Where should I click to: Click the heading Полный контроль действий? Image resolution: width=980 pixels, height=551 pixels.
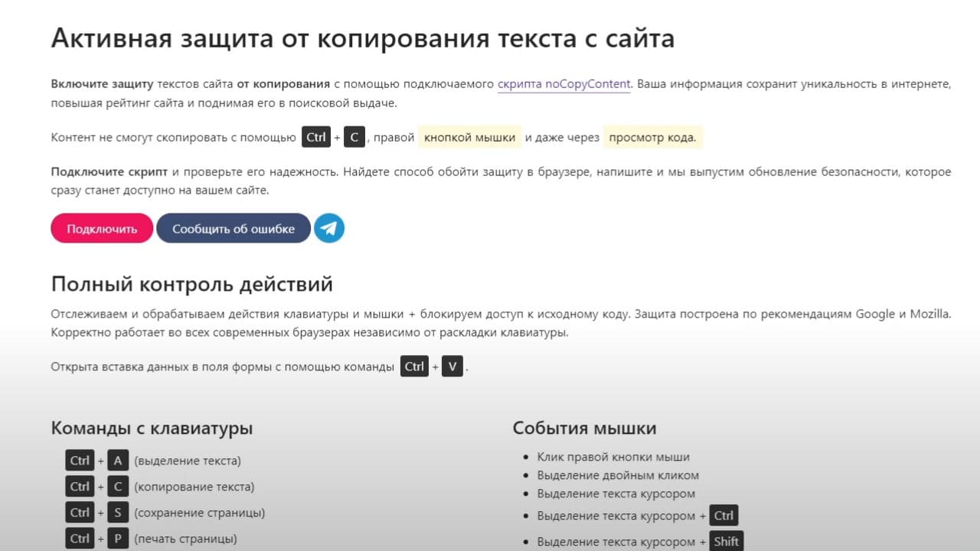point(192,285)
